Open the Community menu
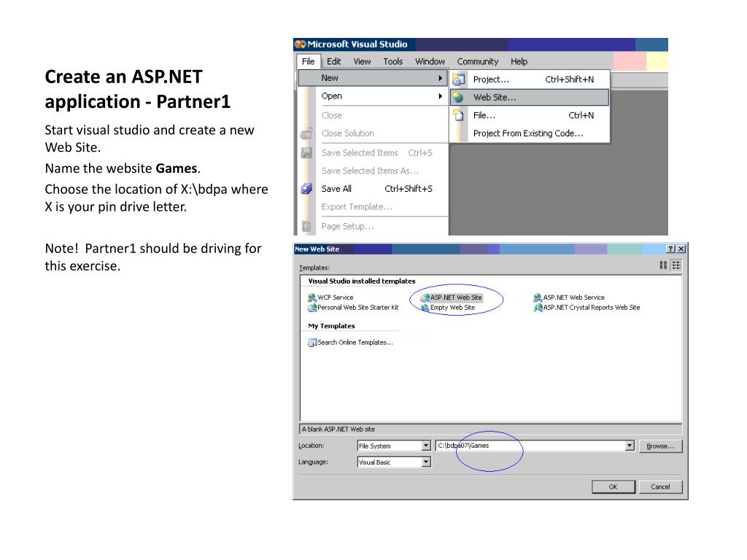The width and height of the screenshot is (747, 560). [x=477, y=61]
